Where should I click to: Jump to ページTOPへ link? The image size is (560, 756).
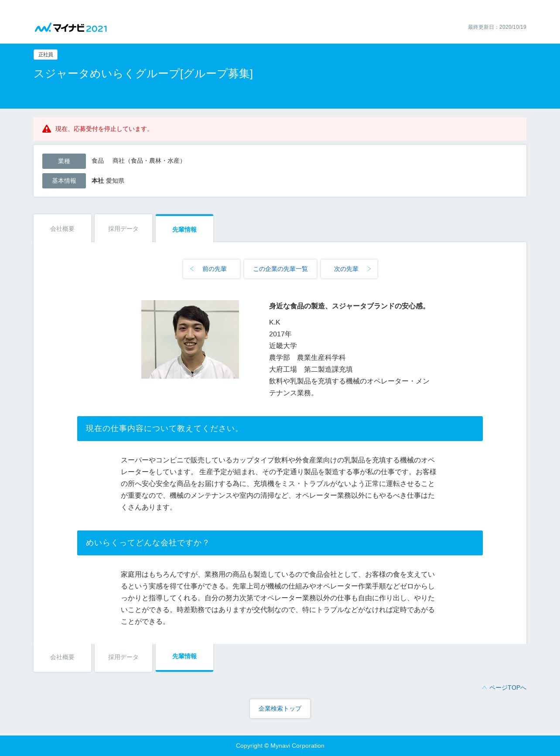point(504,688)
